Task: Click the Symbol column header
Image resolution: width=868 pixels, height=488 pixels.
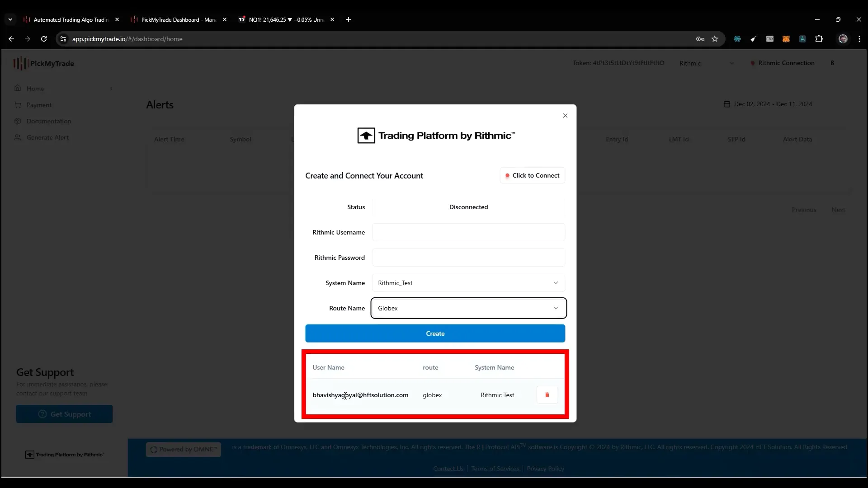Action: pyautogui.click(x=240, y=139)
